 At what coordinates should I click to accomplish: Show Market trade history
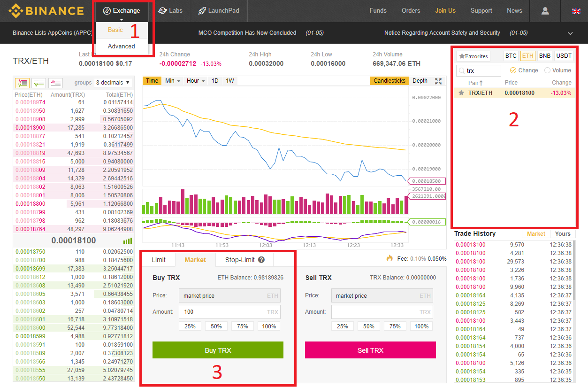[536, 233]
